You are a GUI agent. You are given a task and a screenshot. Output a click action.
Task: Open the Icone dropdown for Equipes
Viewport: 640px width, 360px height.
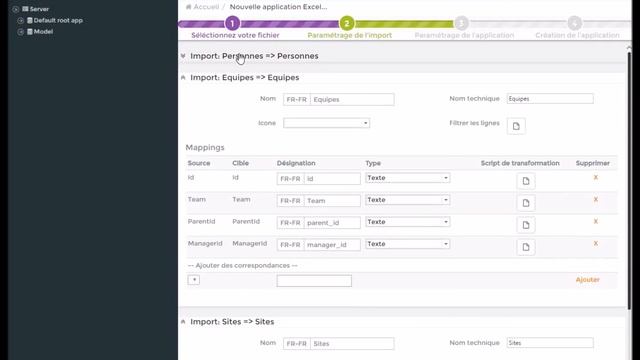coord(327,123)
